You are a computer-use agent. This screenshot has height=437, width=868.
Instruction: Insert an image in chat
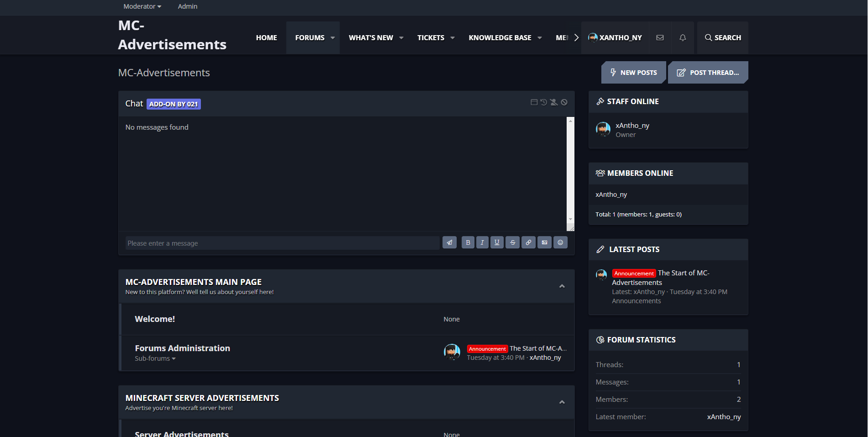544,242
